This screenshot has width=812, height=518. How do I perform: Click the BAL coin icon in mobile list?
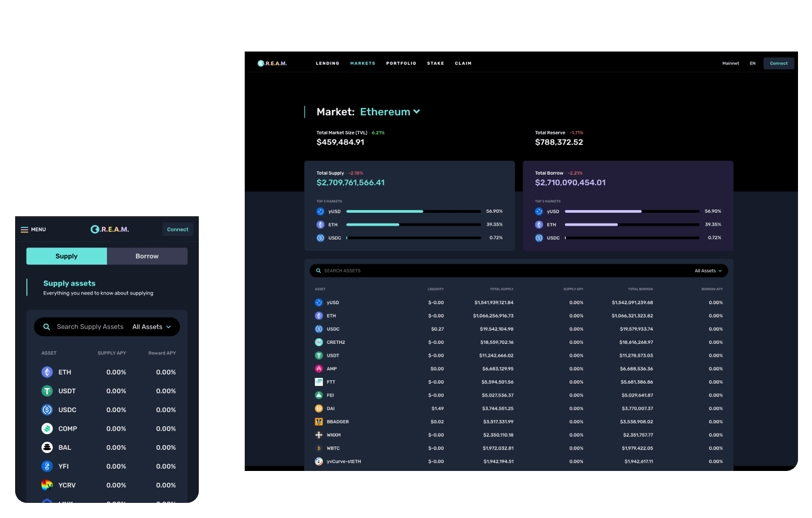(x=47, y=447)
